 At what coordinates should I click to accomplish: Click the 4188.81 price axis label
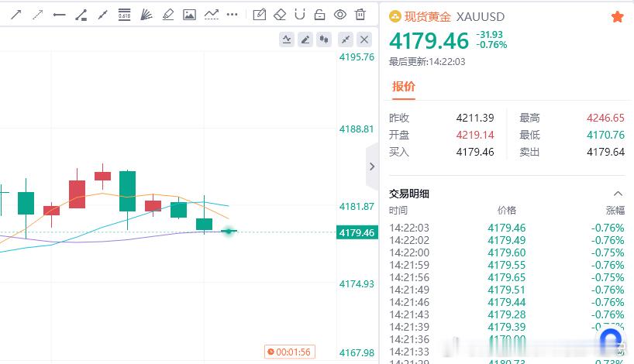pyautogui.click(x=357, y=129)
